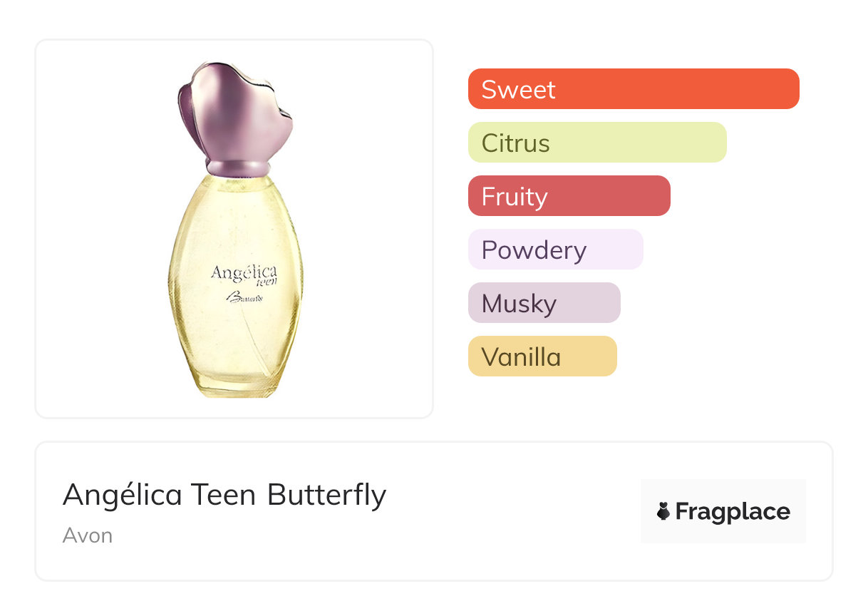Click the letter V in Vanilla
868x616 pixels.
pos(490,357)
